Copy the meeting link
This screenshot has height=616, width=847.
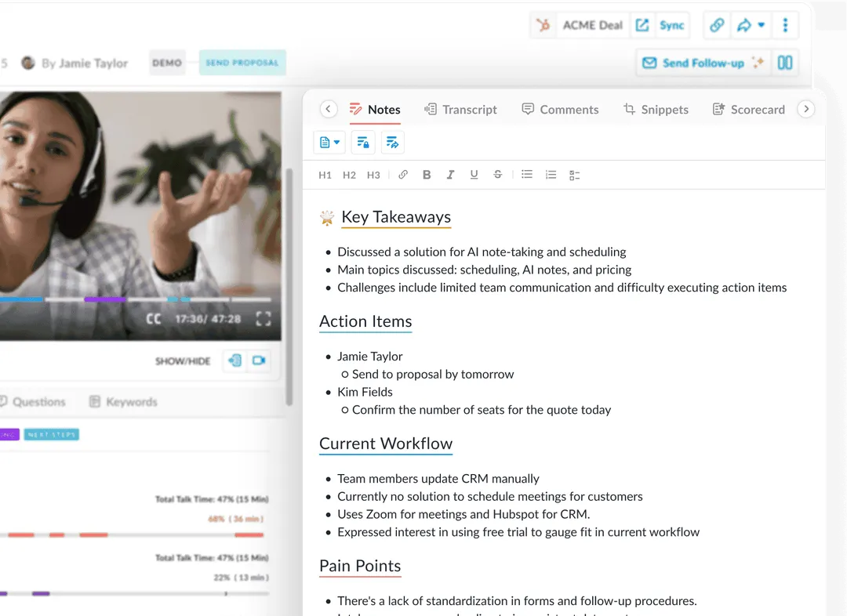(x=716, y=25)
